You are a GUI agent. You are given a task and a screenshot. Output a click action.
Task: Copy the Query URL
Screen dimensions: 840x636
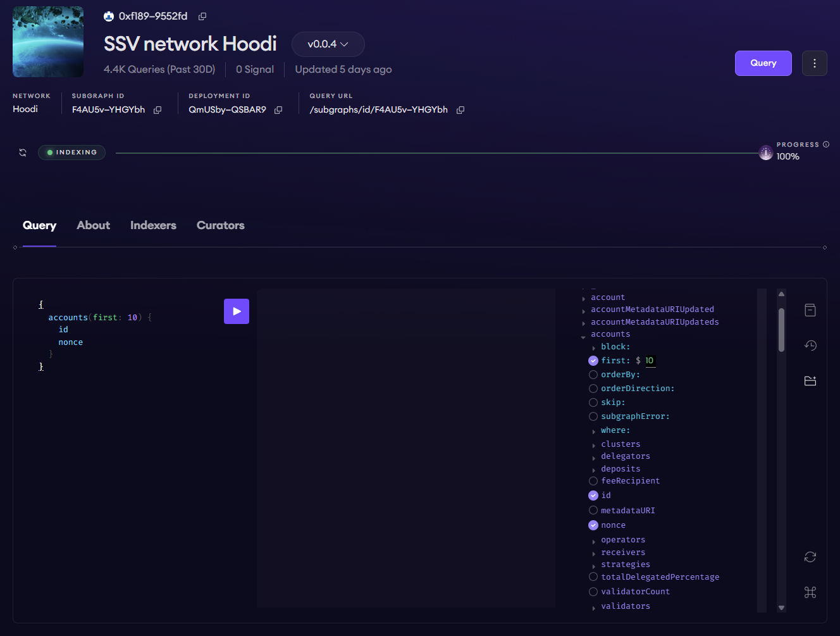click(x=460, y=110)
